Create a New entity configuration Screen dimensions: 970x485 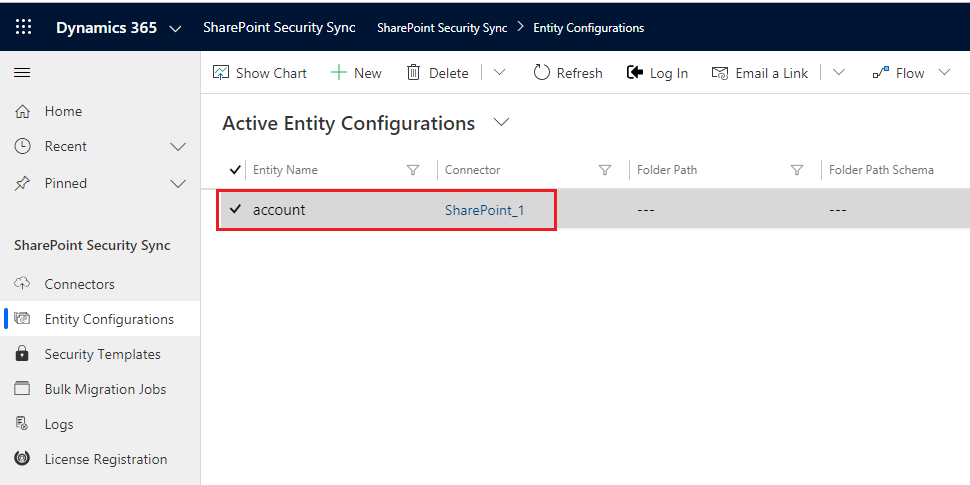click(356, 73)
